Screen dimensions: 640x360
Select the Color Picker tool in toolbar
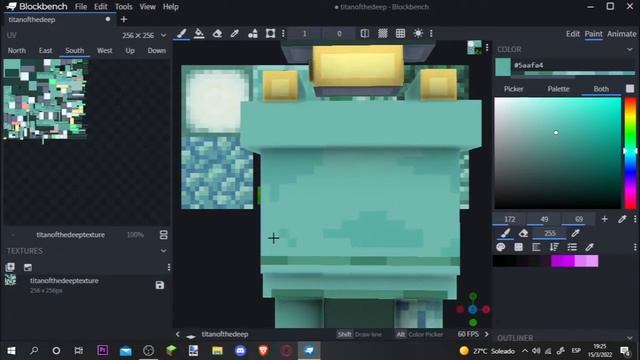point(234,33)
